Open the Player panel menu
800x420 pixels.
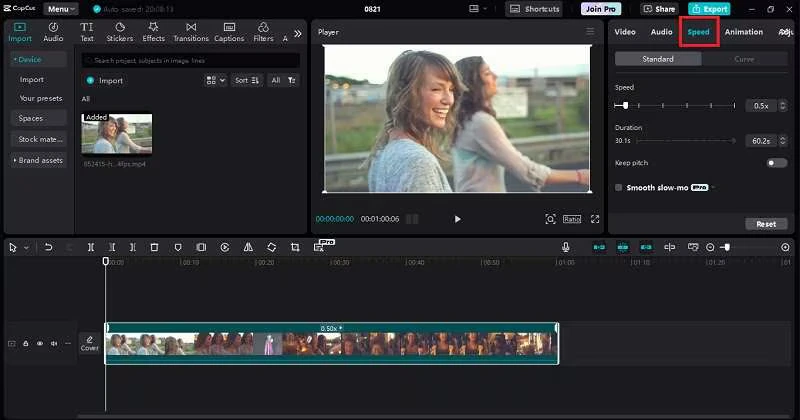[590, 32]
